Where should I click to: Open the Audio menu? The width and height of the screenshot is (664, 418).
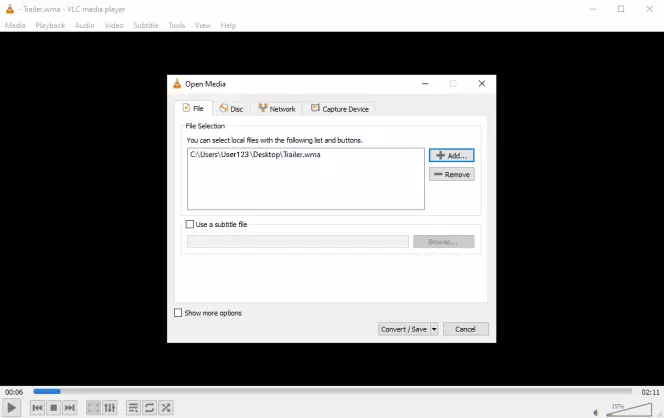coord(85,25)
